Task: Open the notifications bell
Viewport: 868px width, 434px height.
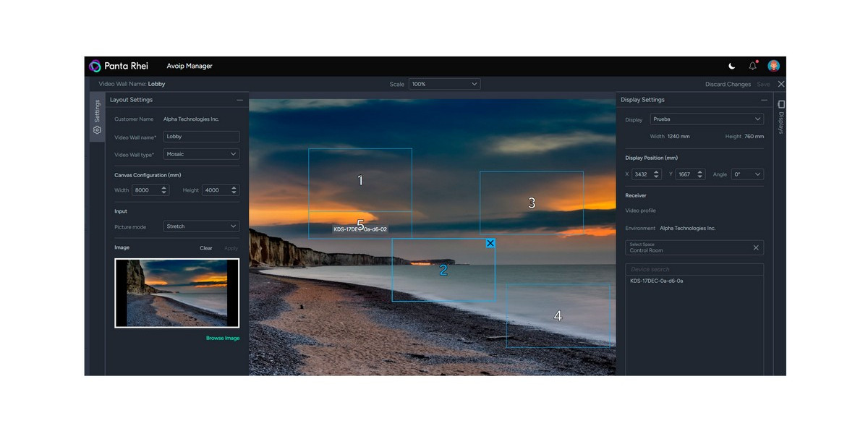Action: coord(752,66)
